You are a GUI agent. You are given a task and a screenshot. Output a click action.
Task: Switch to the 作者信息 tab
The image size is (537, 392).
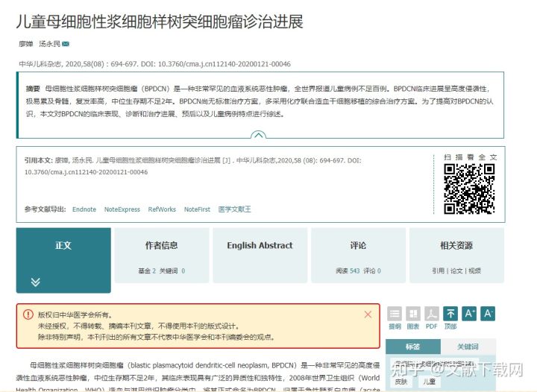pyautogui.click(x=161, y=245)
